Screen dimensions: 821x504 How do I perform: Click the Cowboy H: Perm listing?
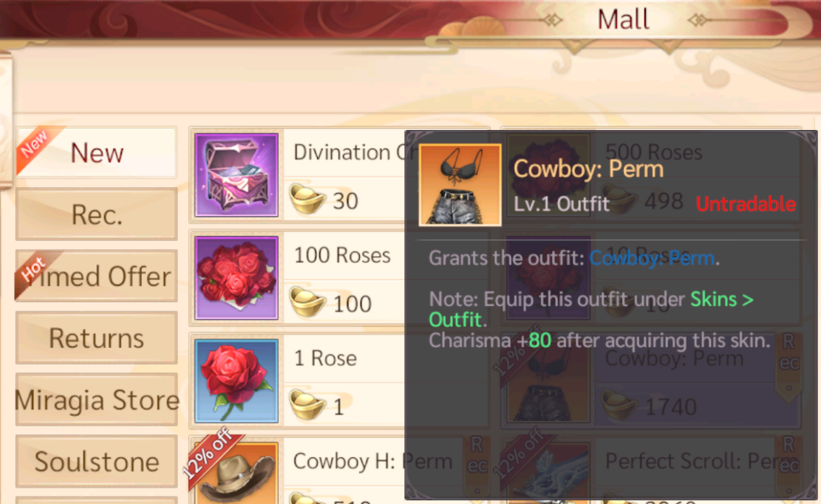[339, 471]
